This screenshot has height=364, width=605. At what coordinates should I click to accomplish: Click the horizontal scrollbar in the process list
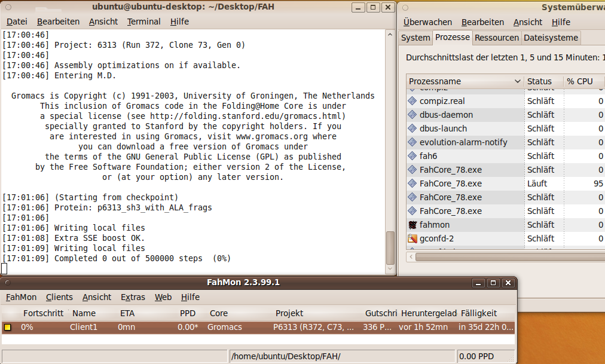pyautogui.click(x=510, y=257)
